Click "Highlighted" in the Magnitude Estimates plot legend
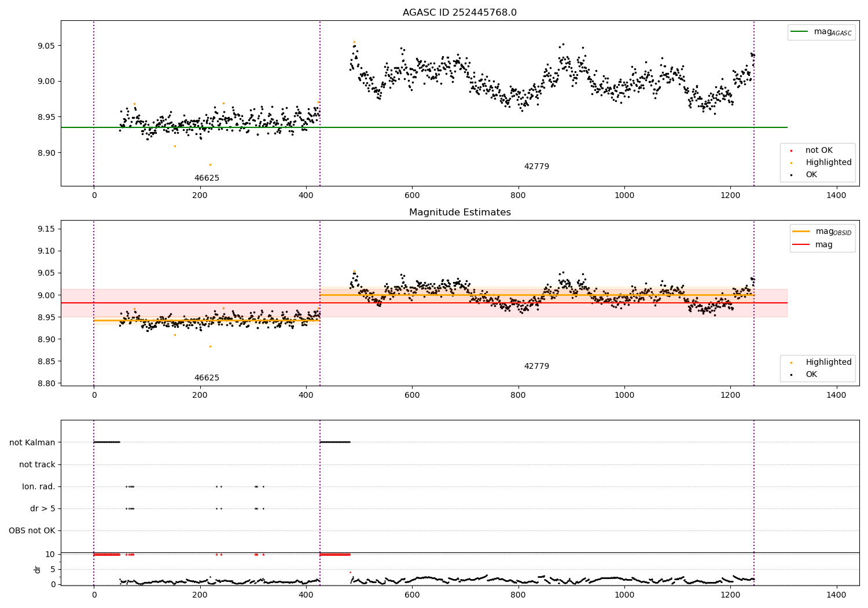 coord(829,362)
